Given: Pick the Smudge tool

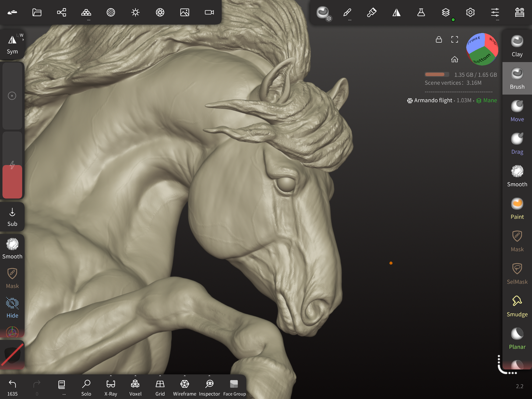Looking at the screenshot, I should coord(517,306).
